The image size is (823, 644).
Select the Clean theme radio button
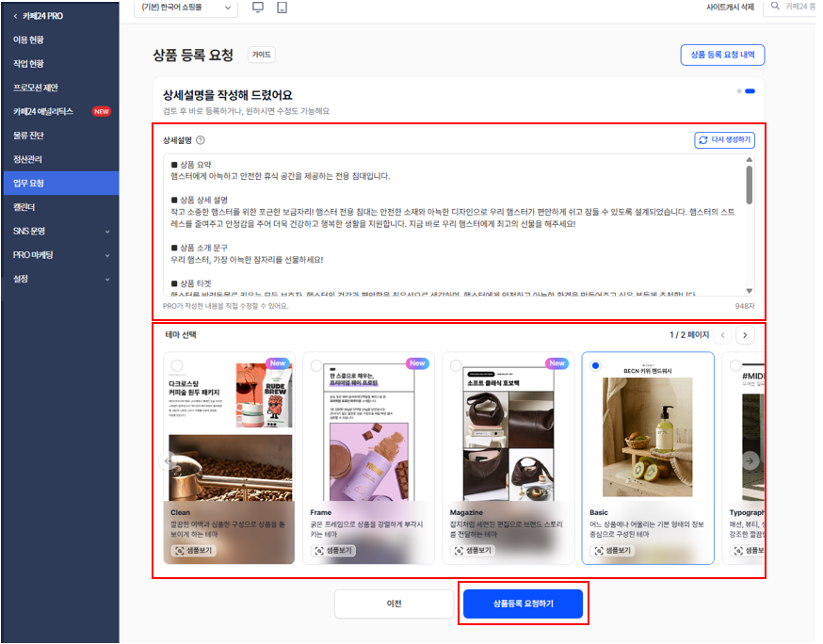179,368
